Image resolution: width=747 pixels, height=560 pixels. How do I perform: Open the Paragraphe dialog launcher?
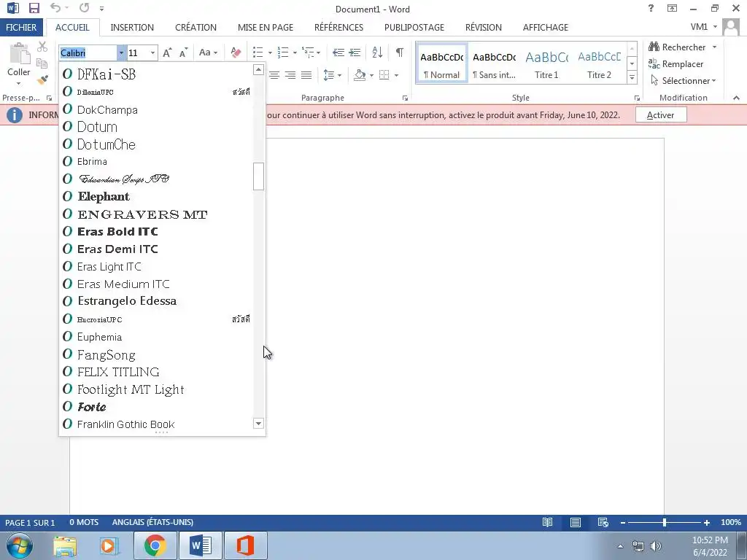[x=405, y=98]
